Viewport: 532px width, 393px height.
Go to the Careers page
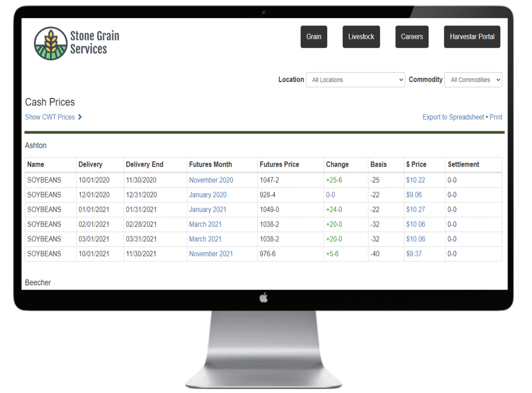tap(412, 37)
